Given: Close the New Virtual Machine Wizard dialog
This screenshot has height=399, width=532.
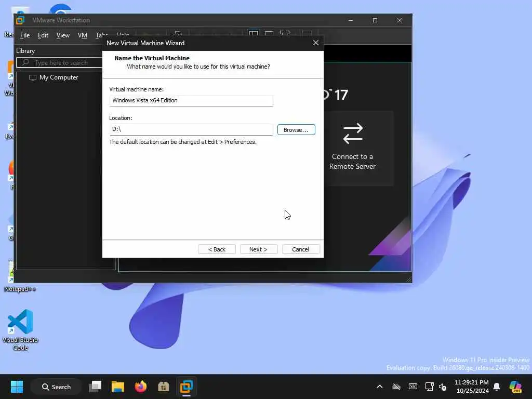Looking at the screenshot, I should click(x=316, y=43).
